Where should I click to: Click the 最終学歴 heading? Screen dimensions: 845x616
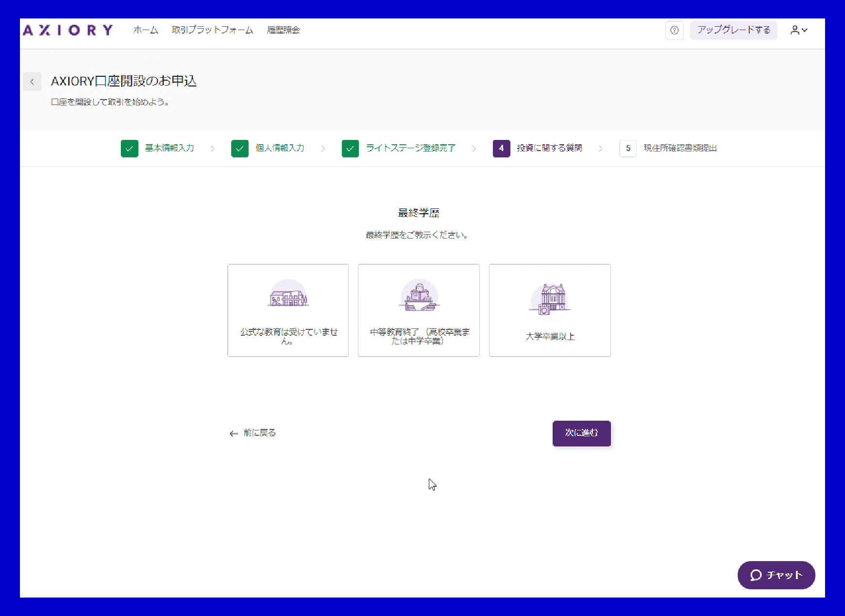coord(419,213)
